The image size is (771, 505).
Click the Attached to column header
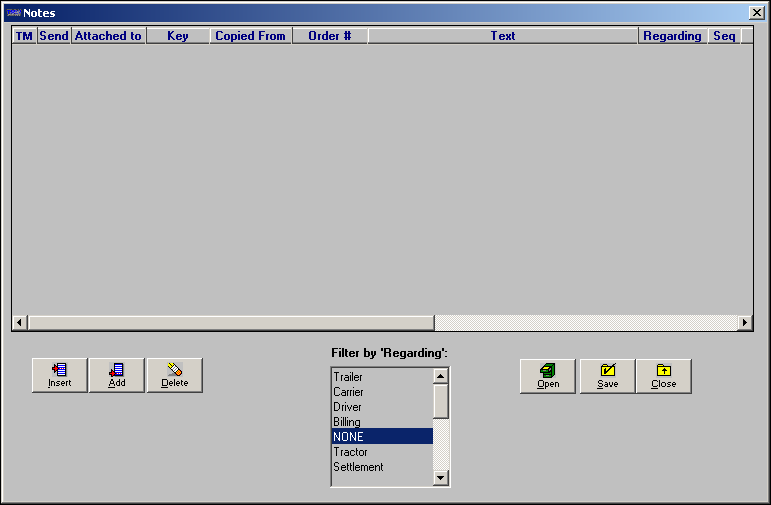(x=108, y=36)
